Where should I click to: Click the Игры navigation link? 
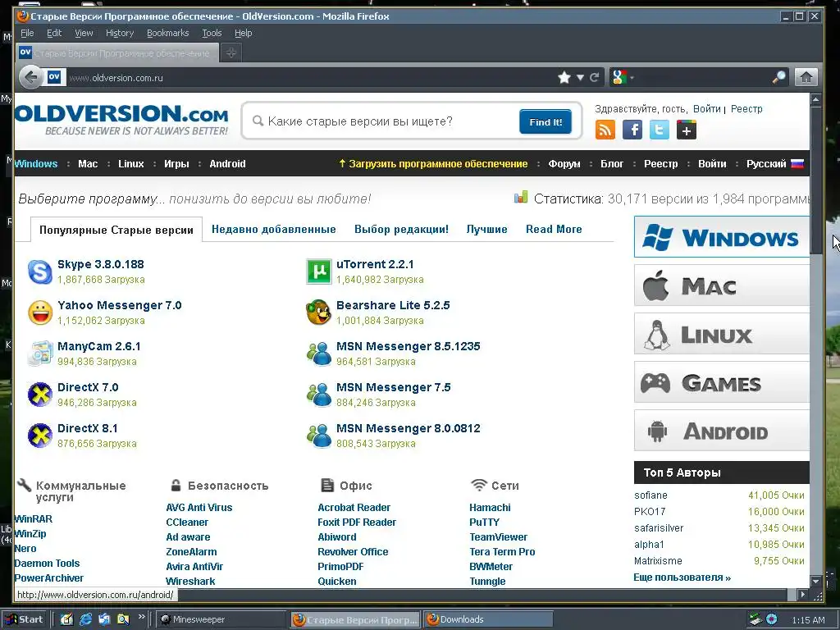pos(176,164)
